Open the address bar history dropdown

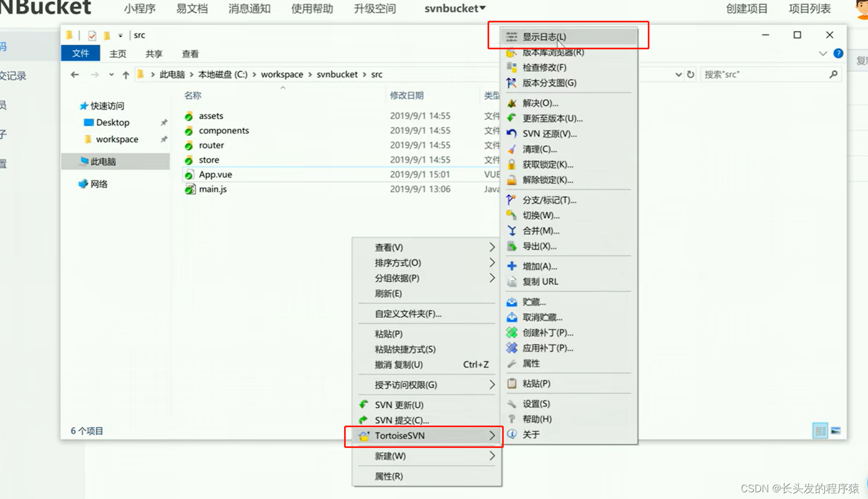pyautogui.click(x=679, y=75)
